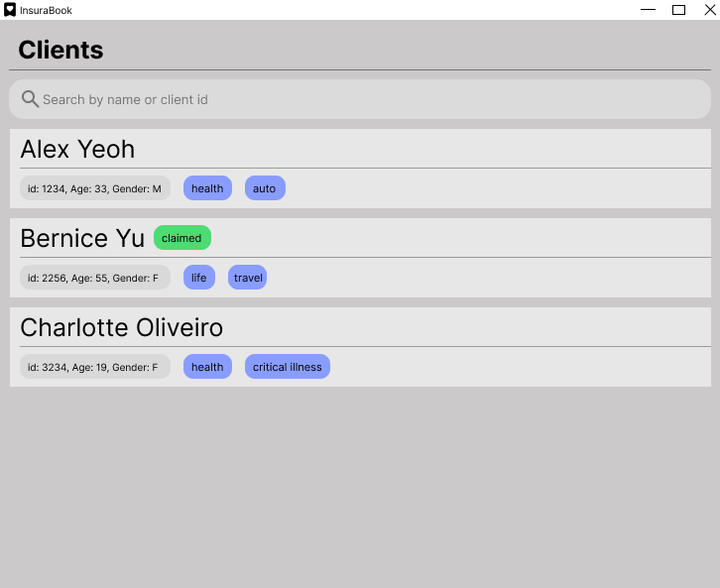Focus the client search field
Screen dimensions: 720x588
(x=367, y=99)
